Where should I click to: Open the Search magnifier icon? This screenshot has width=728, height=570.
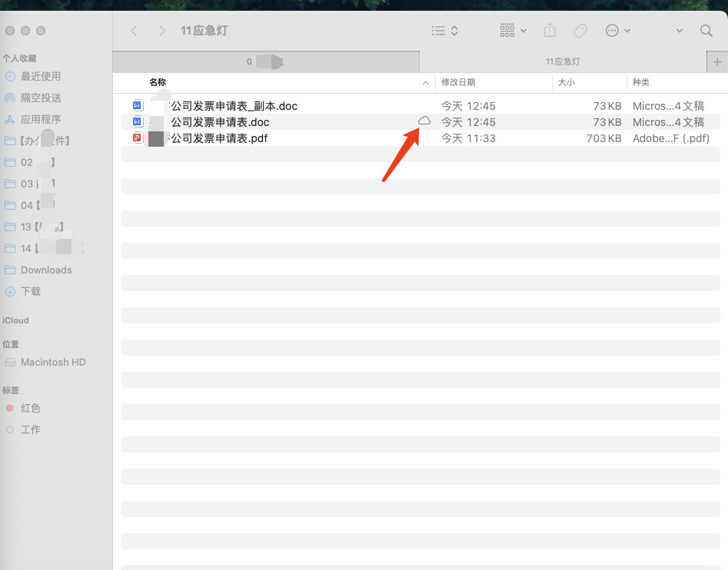(x=706, y=31)
